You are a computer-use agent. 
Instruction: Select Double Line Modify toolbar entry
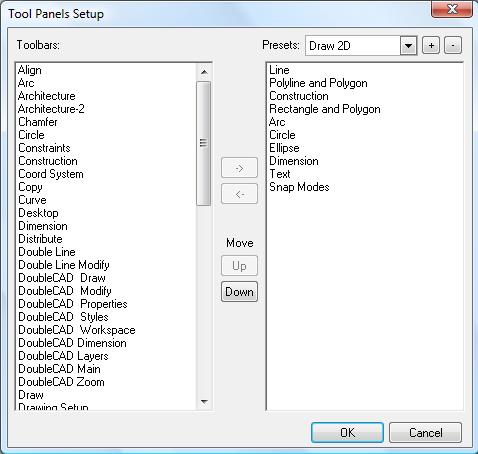(64, 265)
